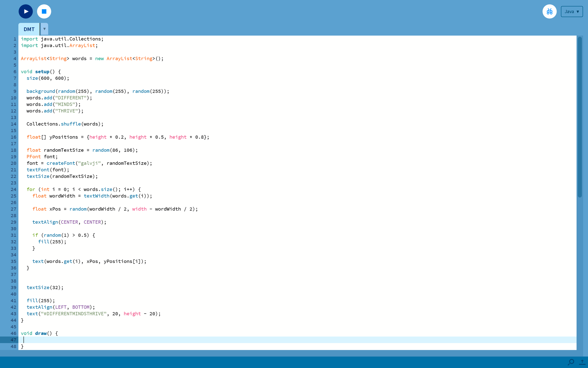Open the Java mode dropdown
This screenshot has height=368, width=588.
[572, 11]
